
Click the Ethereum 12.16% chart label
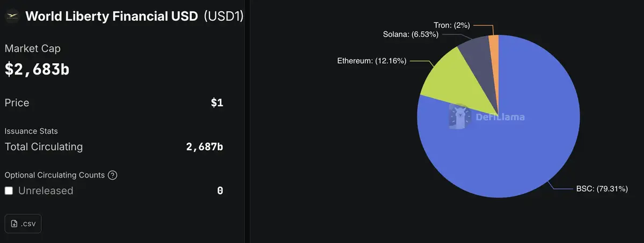(372, 61)
